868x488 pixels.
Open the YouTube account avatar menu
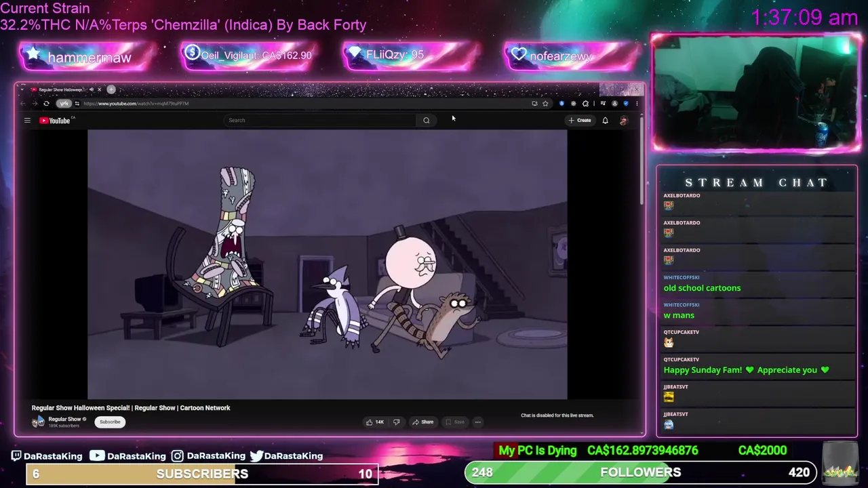[624, 120]
